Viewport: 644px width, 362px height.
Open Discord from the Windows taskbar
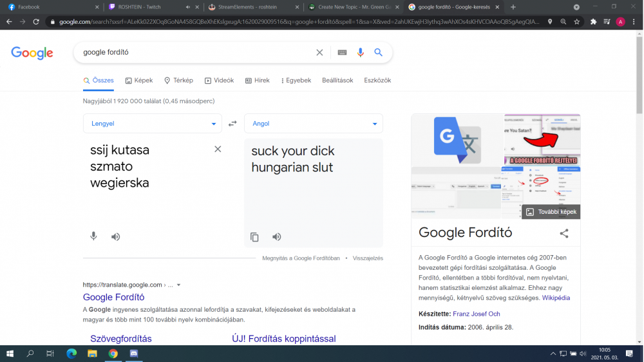pyautogui.click(x=134, y=354)
